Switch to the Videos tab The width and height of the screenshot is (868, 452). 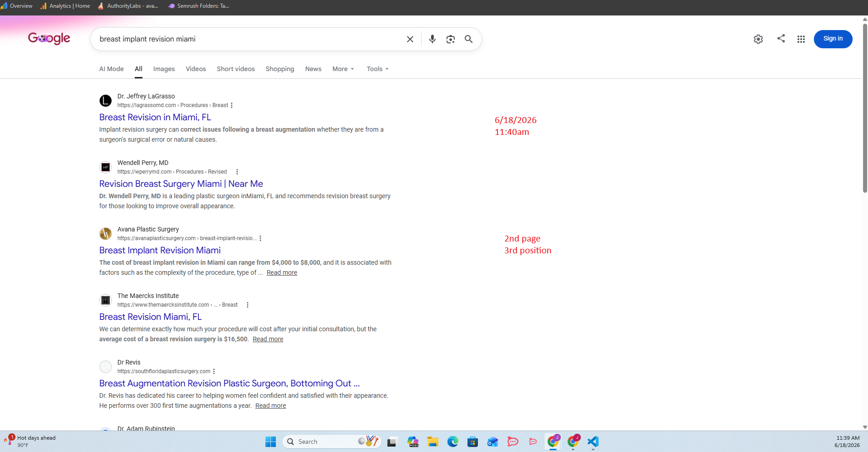[196, 69]
